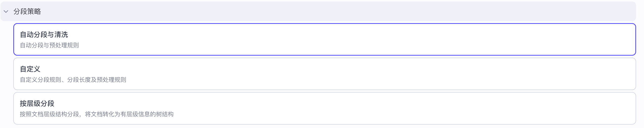Collapse the 分段策略 section chevron

point(6,12)
